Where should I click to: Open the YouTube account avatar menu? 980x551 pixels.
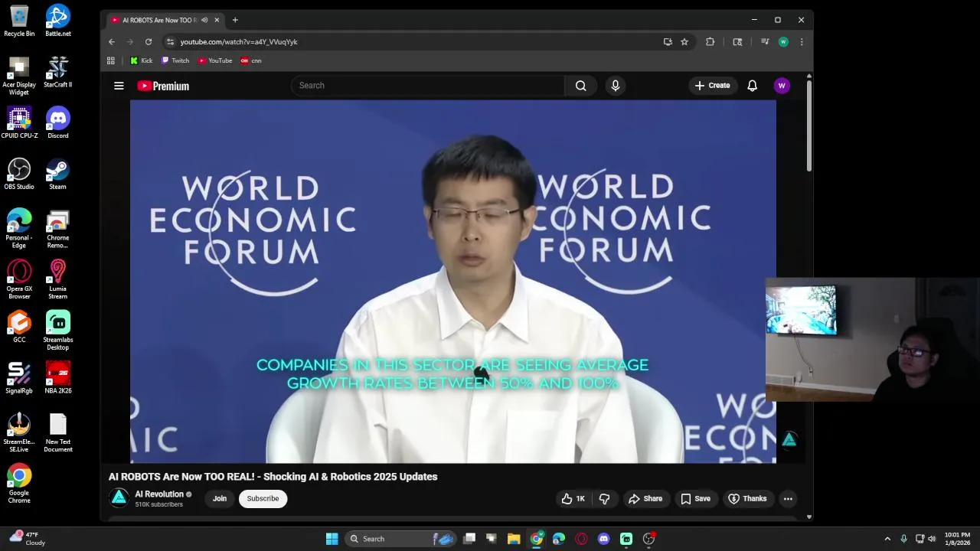(x=782, y=86)
